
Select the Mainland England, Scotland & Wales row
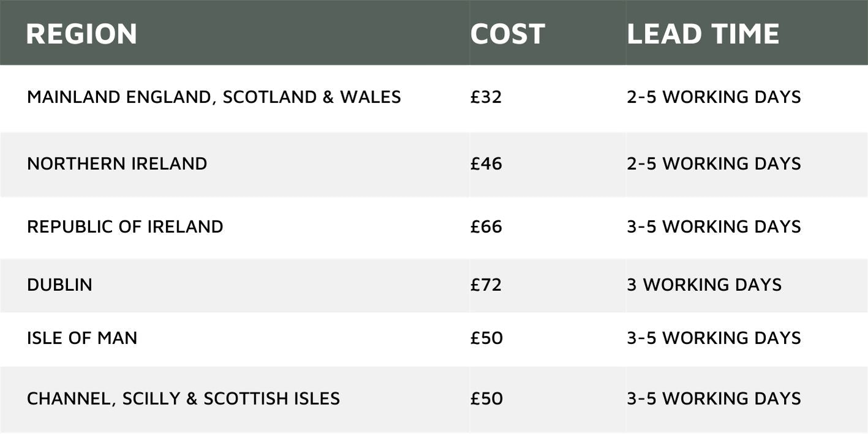pyautogui.click(x=214, y=97)
